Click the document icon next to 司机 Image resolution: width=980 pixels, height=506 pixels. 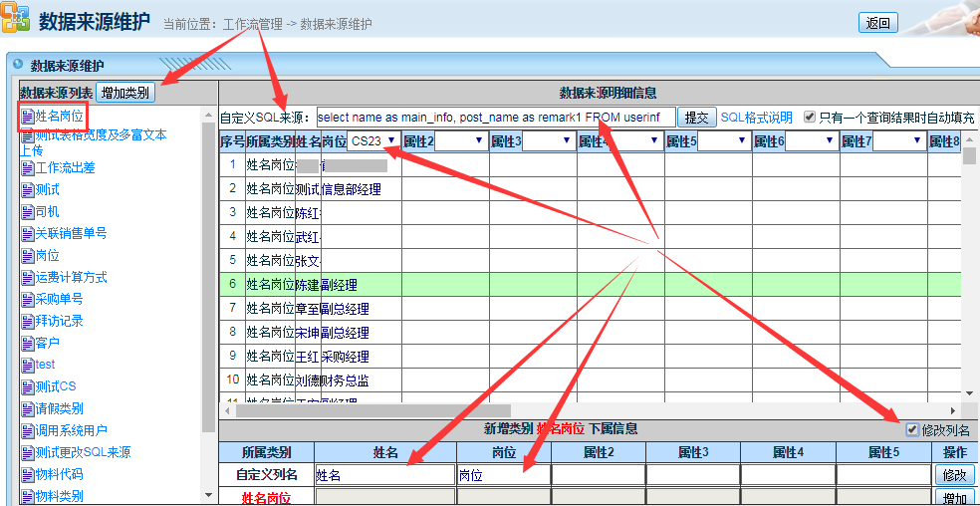[x=27, y=212]
